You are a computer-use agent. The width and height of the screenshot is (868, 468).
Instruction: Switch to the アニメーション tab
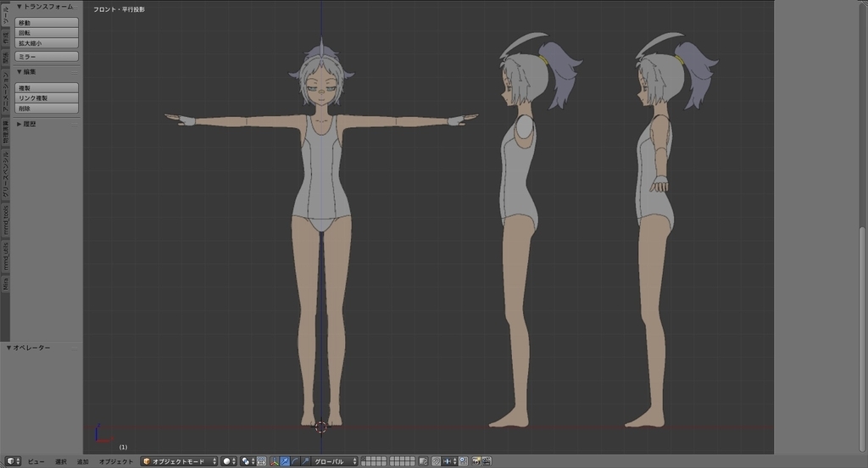tap(5, 92)
